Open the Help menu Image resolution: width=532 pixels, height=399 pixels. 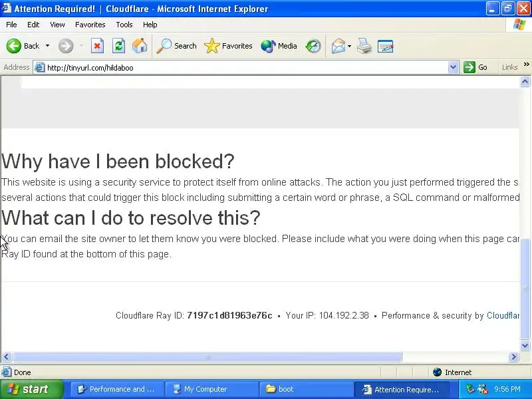[x=150, y=25]
